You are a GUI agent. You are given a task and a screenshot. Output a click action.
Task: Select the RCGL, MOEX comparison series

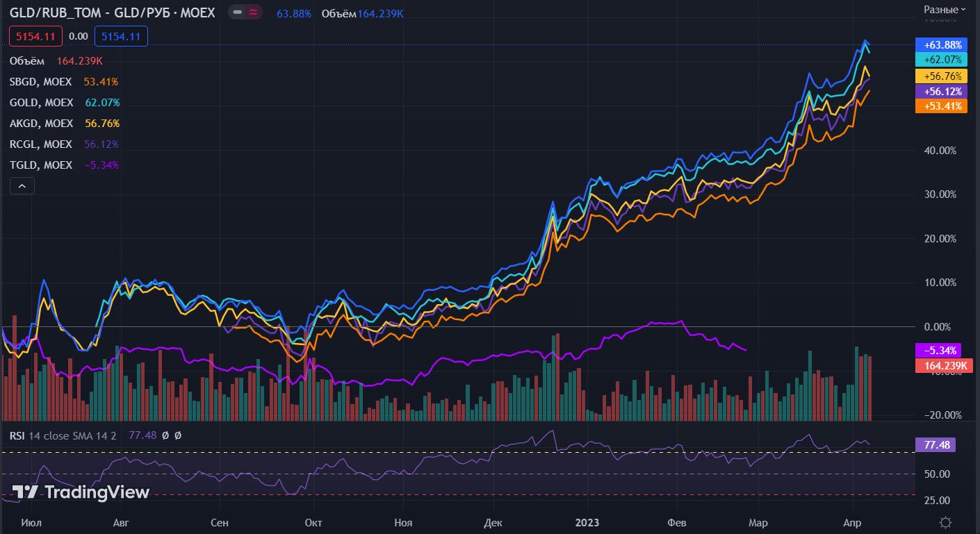pyautogui.click(x=40, y=144)
